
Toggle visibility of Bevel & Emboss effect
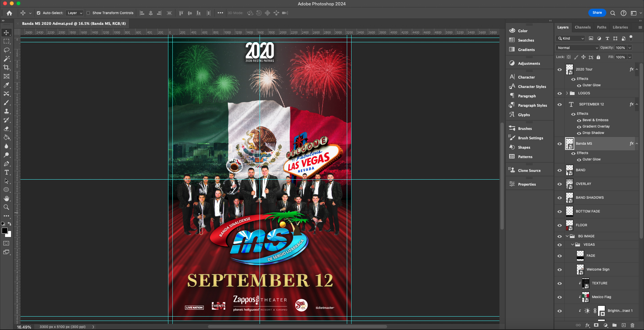tap(579, 120)
